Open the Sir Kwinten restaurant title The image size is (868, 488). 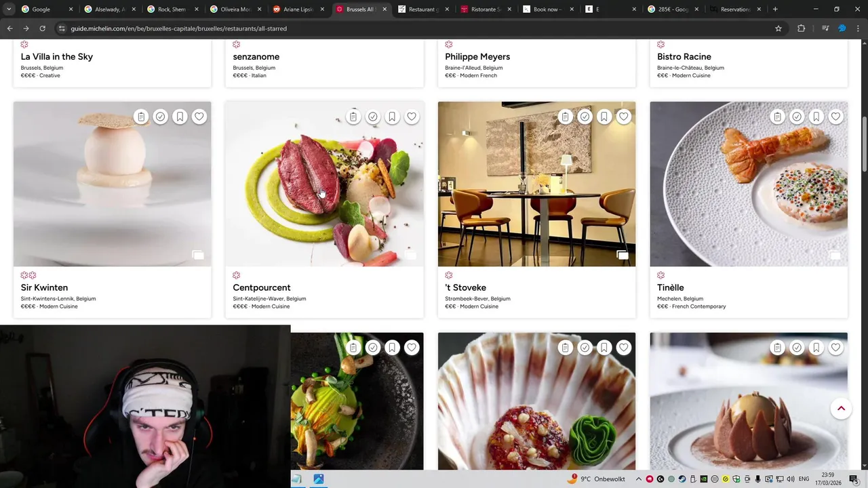(x=44, y=287)
